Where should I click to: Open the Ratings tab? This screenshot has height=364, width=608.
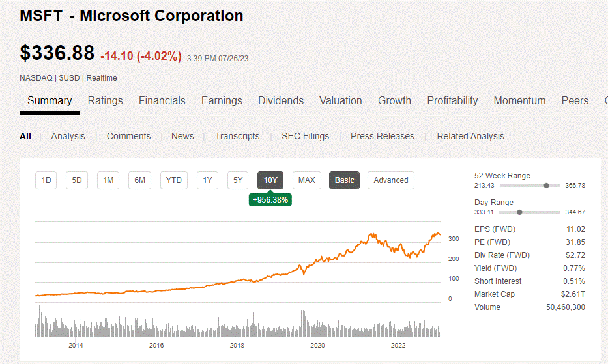pyautogui.click(x=105, y=101)
